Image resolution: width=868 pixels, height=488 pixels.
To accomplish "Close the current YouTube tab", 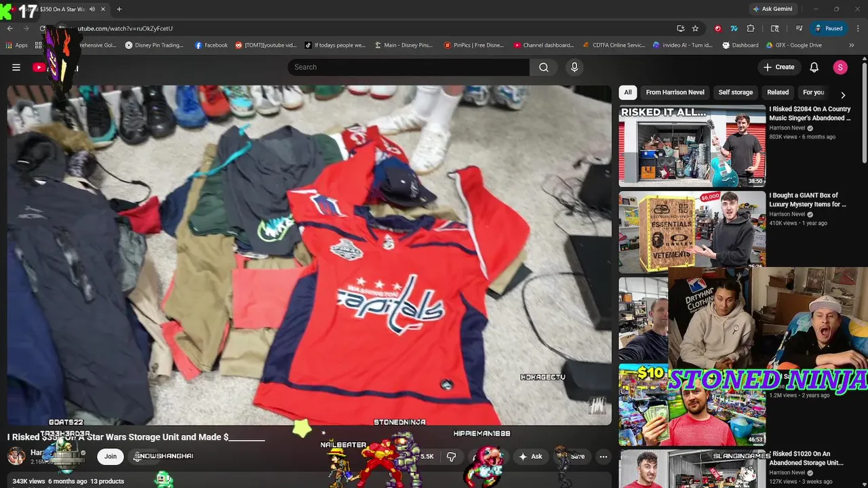I will click(104, 9).
